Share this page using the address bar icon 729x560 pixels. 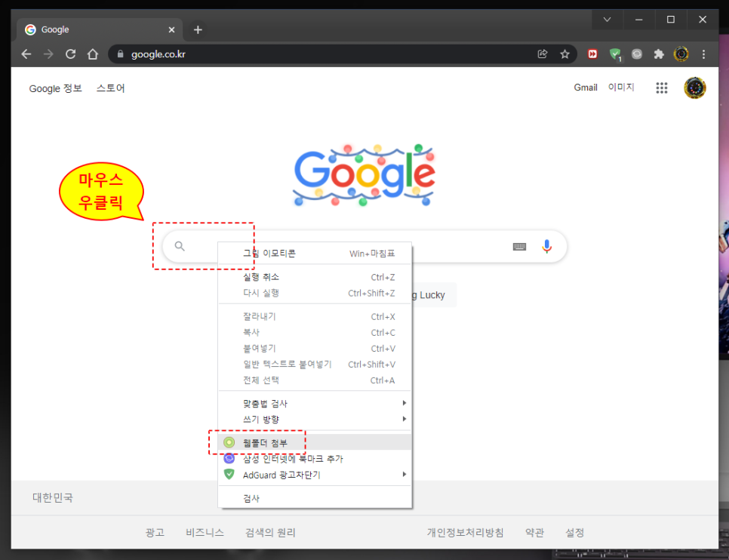click(542, 54)
